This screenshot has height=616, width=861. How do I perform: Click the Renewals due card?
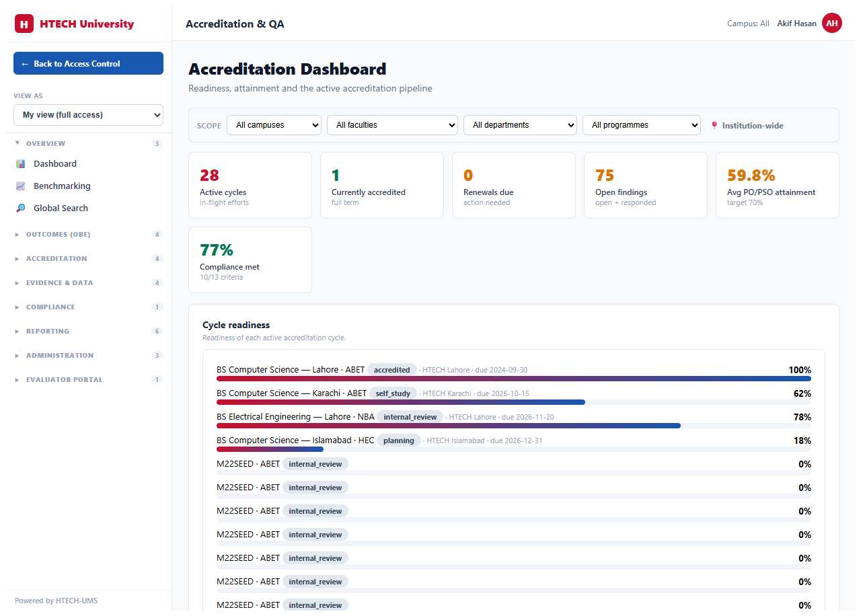(x=514, y=185)
